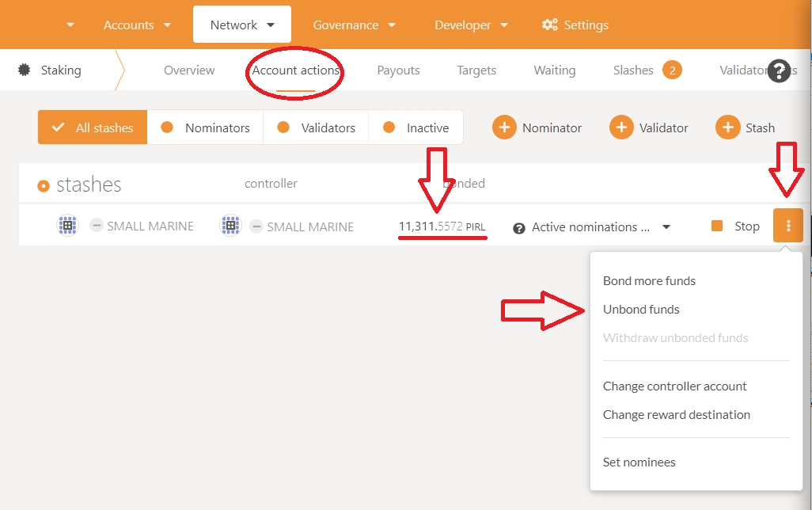This screenshot has height=510, width=812.
Task: Click the bonded 11,311.5572 PIRL amount
Action: point(442,226)
